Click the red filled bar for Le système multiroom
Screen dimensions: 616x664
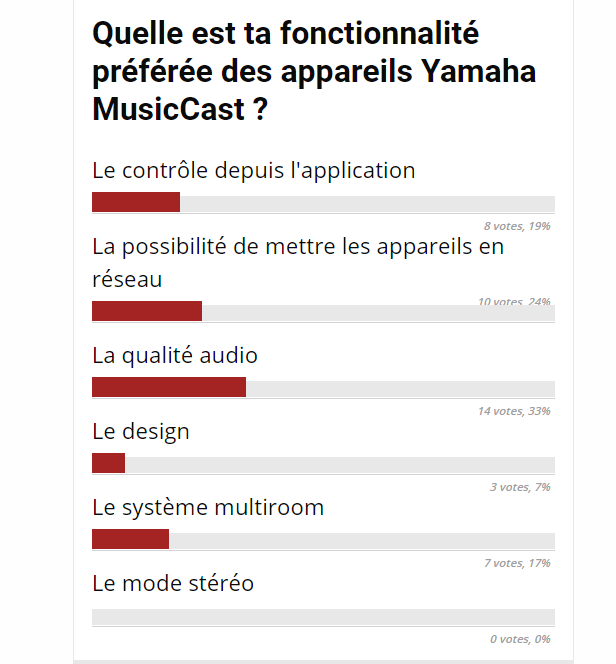pos(130,540)
